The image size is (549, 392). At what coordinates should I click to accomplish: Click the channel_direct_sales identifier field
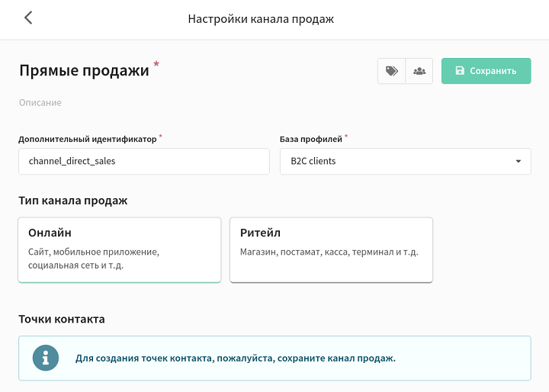pyautogui.click(x=144, y=162)
